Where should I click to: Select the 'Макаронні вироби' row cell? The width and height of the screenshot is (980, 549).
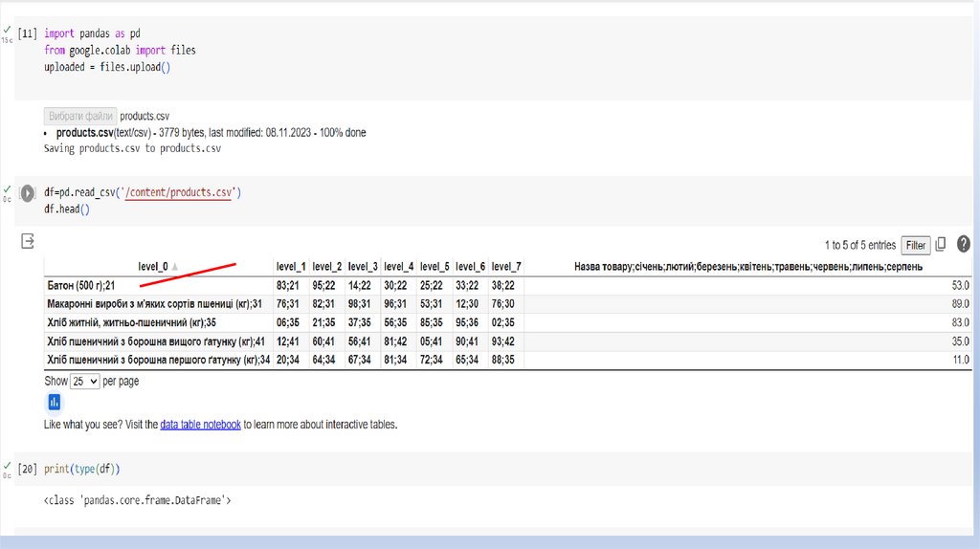[x=158, y=304]
